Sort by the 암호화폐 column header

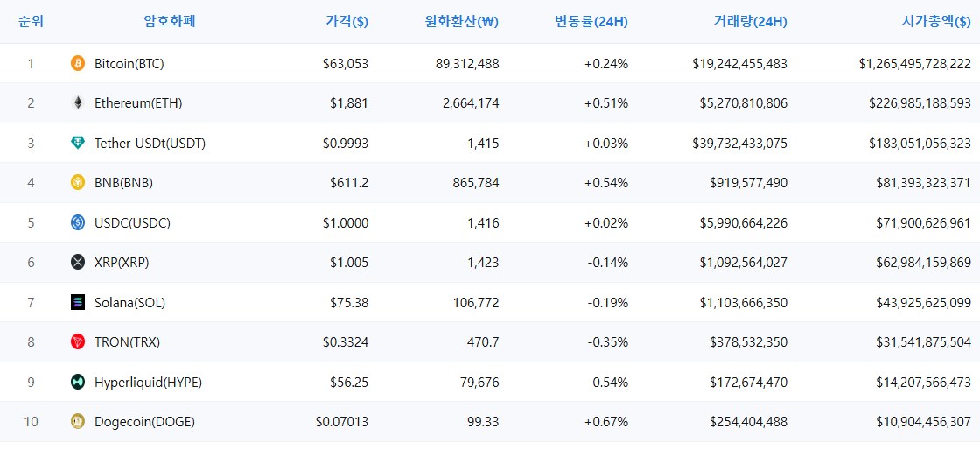pyautogui.click(x=170, y=21)
